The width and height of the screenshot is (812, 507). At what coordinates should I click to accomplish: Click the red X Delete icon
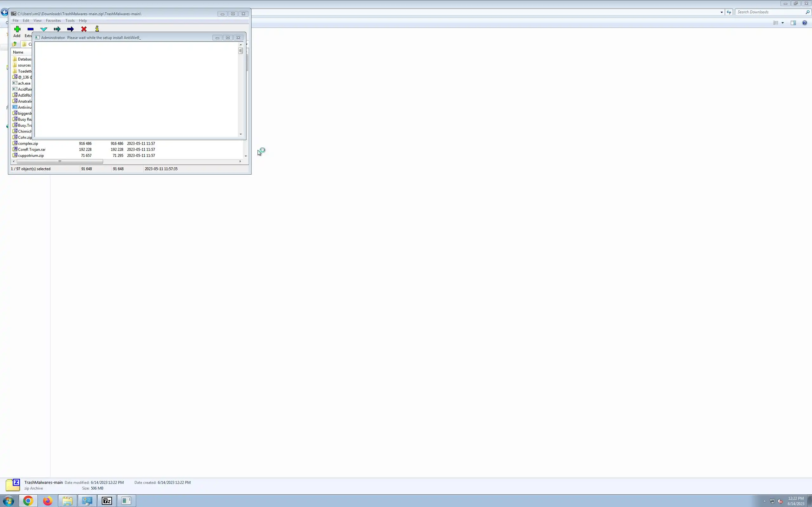84,29
